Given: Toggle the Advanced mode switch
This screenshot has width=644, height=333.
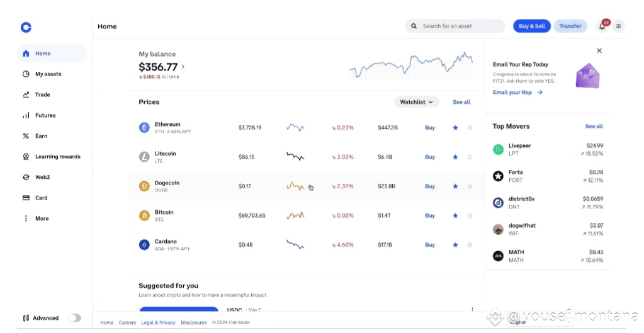Looking at the screenshot, I should click(74, 318).
